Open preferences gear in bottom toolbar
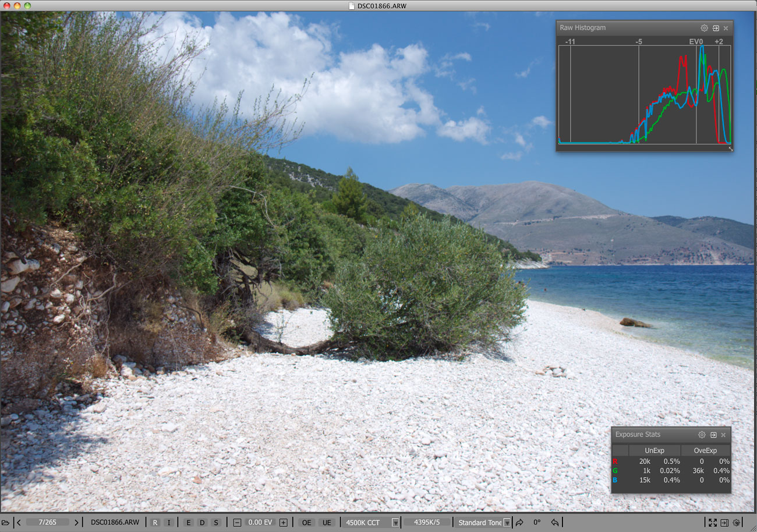Viewport: 757px width, 532px height. 736,522
